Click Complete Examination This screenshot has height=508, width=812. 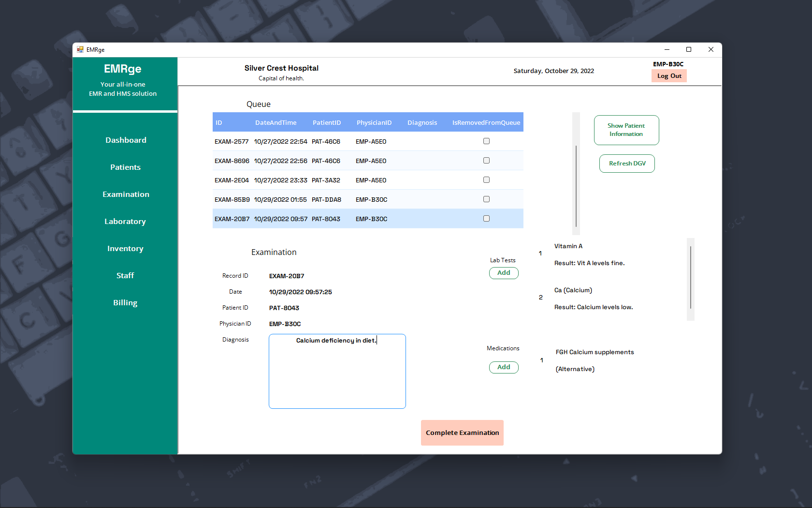(462, 433)
